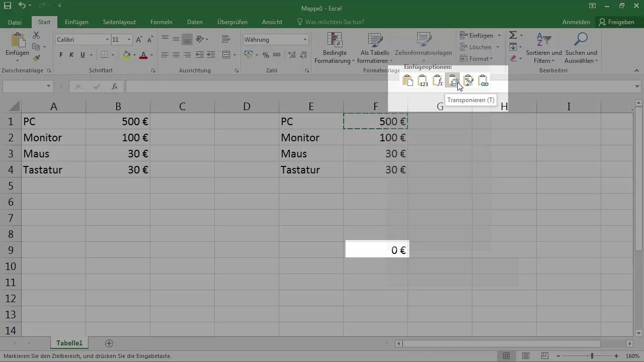
Task: Click the thousands separator 000 icon
Action: click(277, 55)
